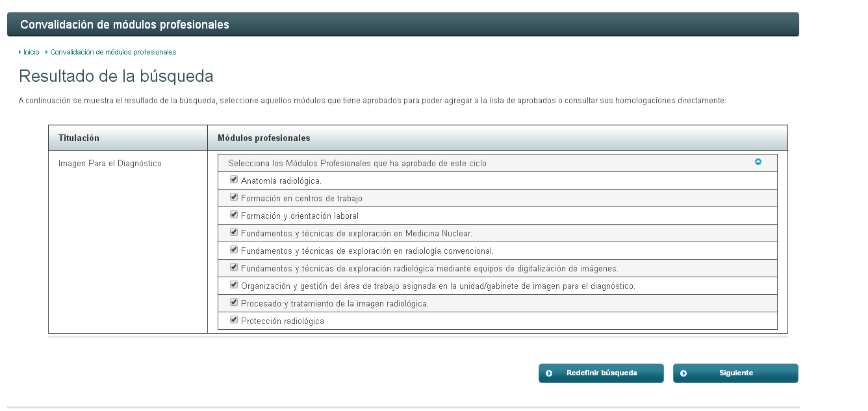Click the Imagen Para el Diagnóstico cell
Screen dimensions: 868x411
[x=110, y=164]
